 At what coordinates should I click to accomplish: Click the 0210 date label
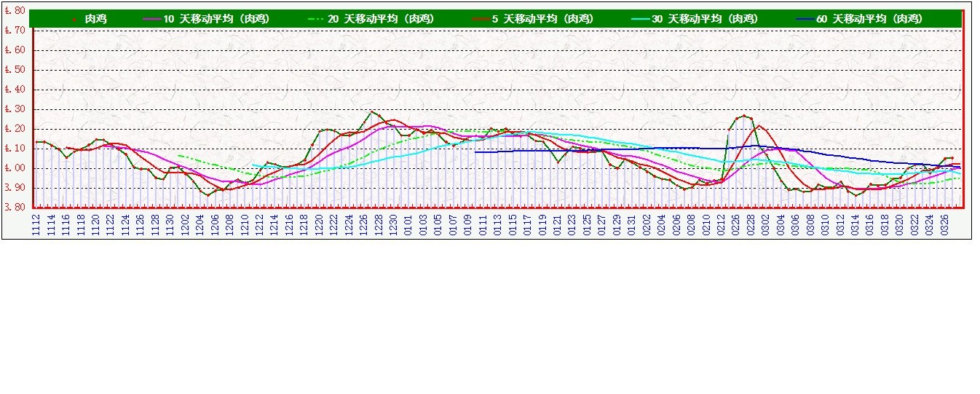tap(706, 224)
